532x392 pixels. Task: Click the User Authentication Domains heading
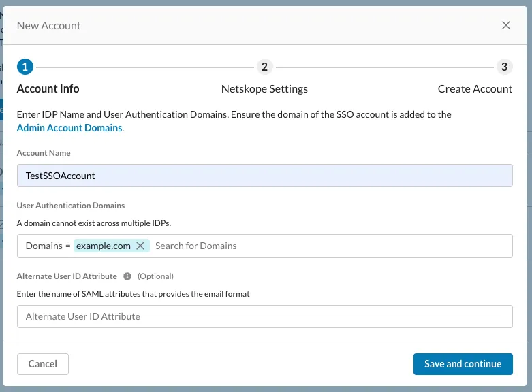point(70,205)
